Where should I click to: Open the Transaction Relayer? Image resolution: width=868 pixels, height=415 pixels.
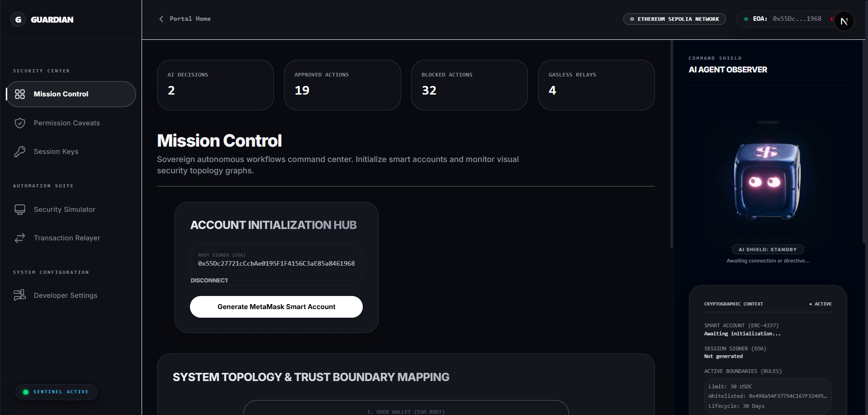[x=71, y=238]
